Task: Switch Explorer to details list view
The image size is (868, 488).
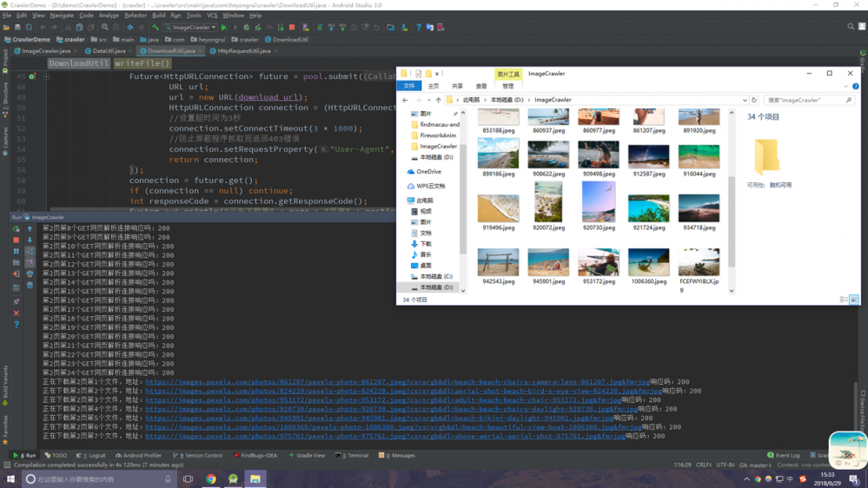Action: 844,300
